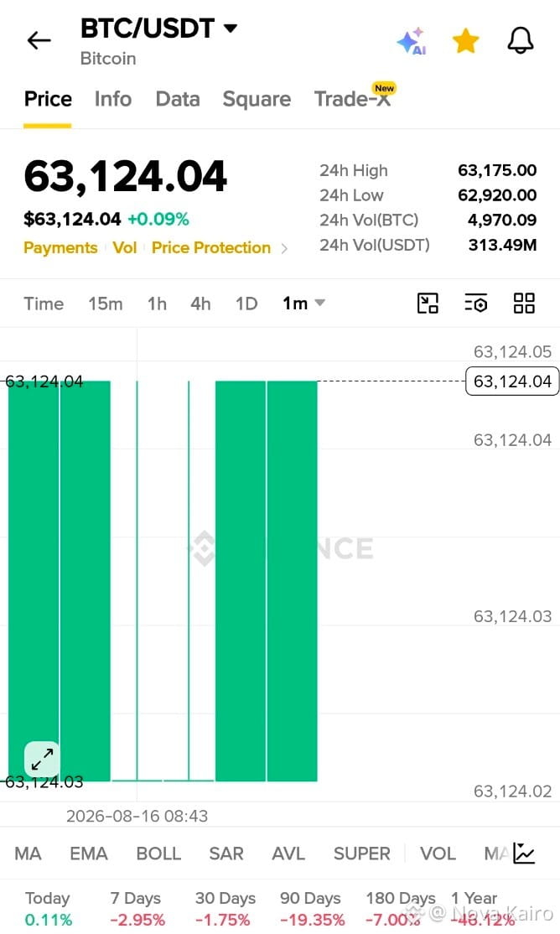Toggle the EMA indicator
560x934 pixels.
click(89, 854)
